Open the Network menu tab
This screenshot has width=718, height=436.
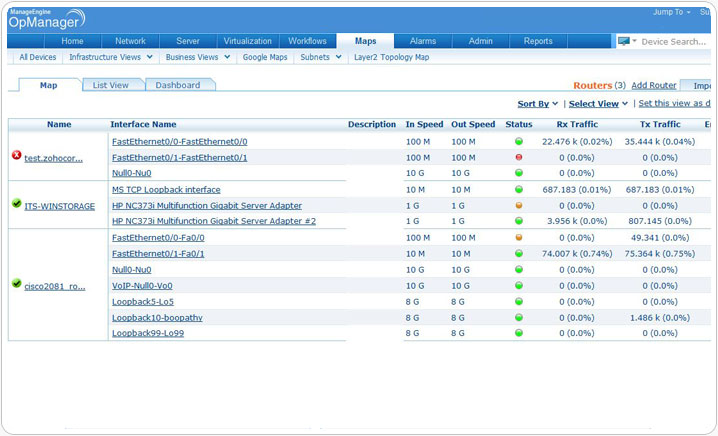pos(130,41)
